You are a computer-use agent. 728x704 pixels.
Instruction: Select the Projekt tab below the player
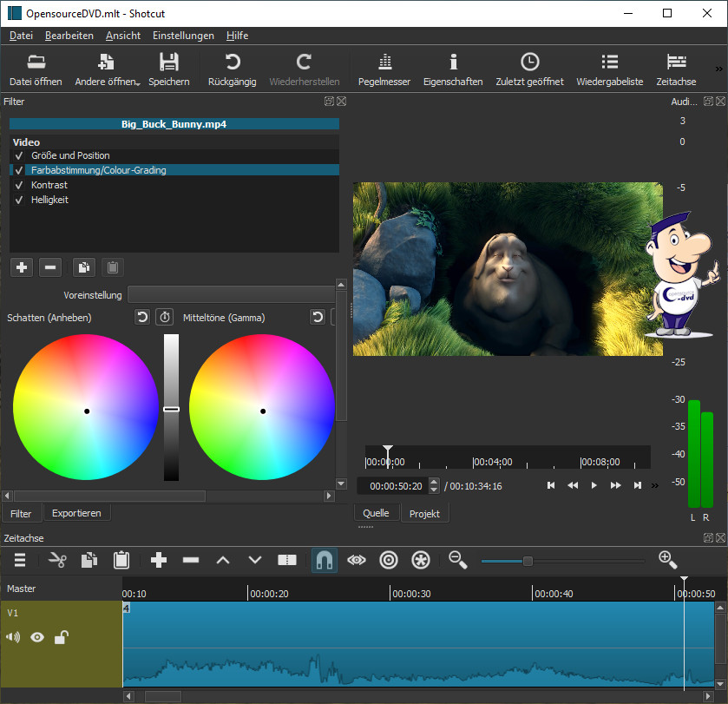click(424, 514)
